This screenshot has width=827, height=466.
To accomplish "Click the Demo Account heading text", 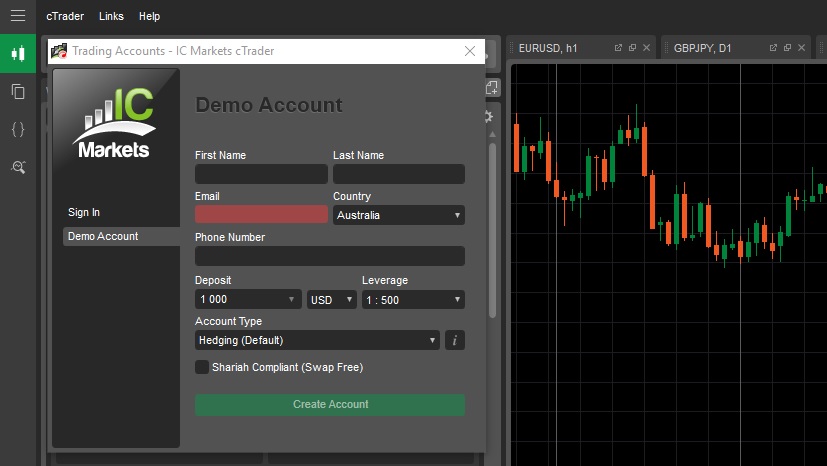I will [x=269, y=105].
